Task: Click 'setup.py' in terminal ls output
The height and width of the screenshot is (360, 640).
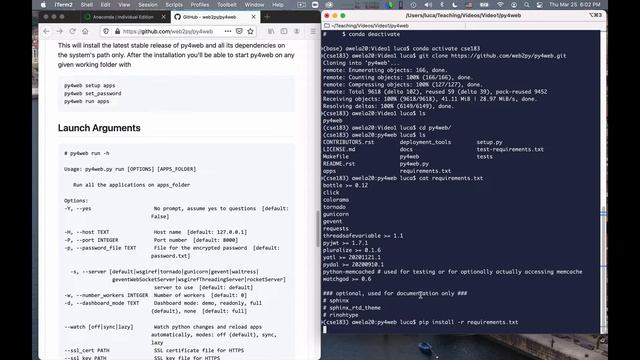Action: 489,142
